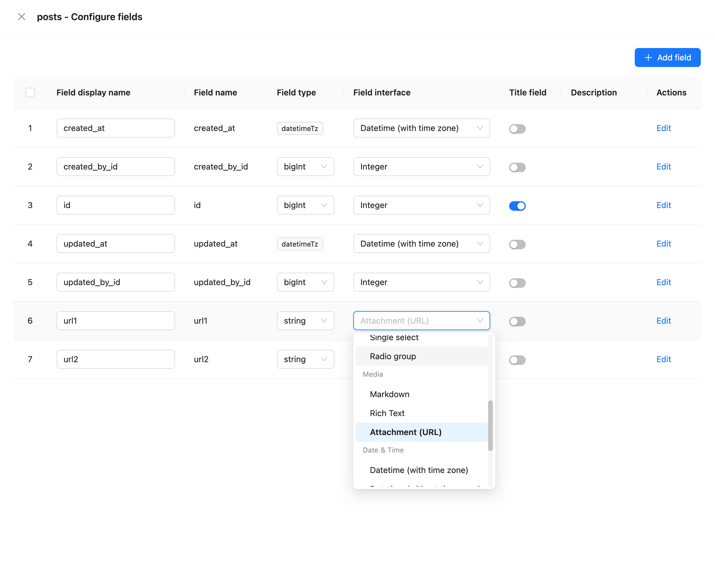Image resolution: width=715 pixels, height=588 pixels.
Task: Select Rich Text option
Action: click(387, 413)
